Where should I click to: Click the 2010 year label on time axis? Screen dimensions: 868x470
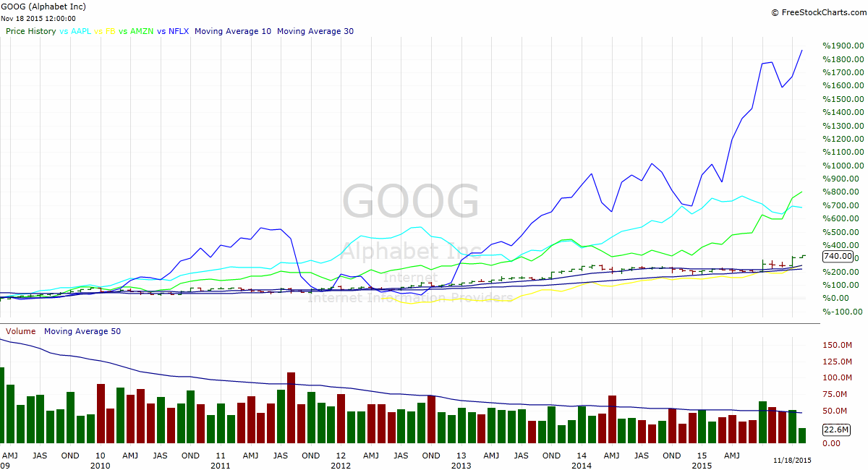click(x=100, y=466)
